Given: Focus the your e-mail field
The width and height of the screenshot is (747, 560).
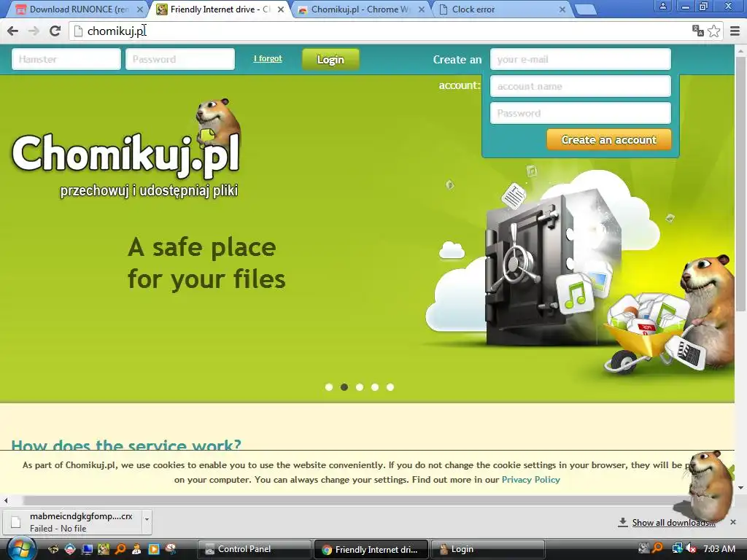Looking at the screenshot, I should point(580,60).
